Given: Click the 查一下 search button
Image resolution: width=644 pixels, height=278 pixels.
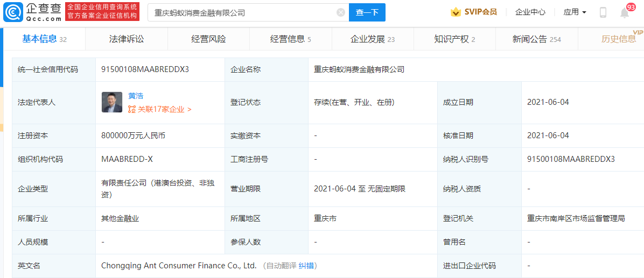Looking at the screenshot, I should click(367, 12).
